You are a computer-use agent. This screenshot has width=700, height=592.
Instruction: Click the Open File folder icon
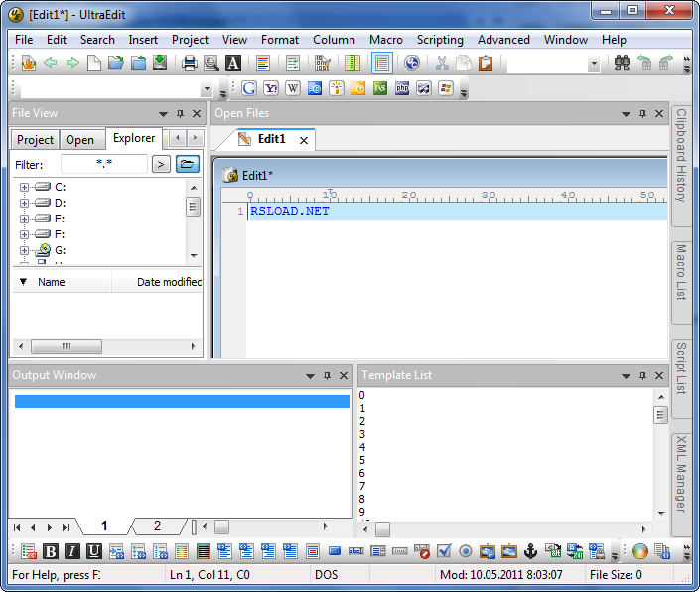(x=116, y=63)
